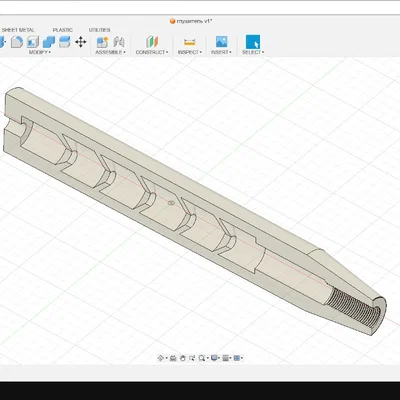Activate the Move/Copy arrows tool
400x400 pixels.
(81, 42)
